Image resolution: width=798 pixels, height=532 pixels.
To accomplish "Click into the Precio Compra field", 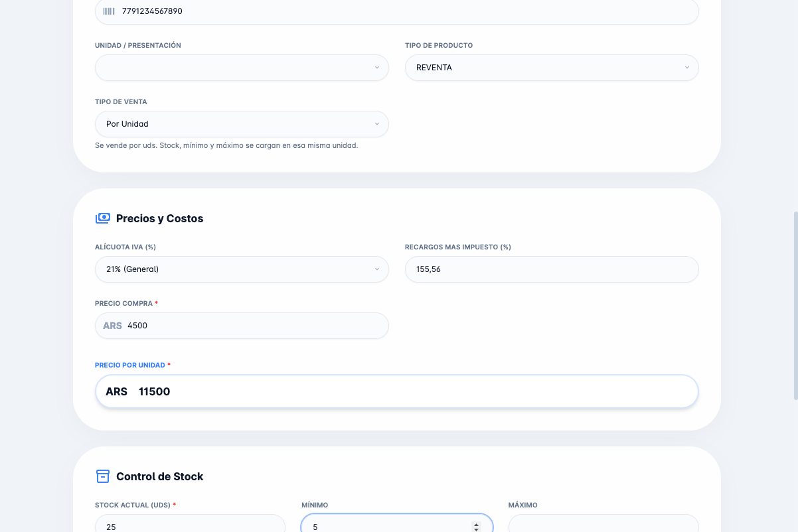I will click(242, 326).
